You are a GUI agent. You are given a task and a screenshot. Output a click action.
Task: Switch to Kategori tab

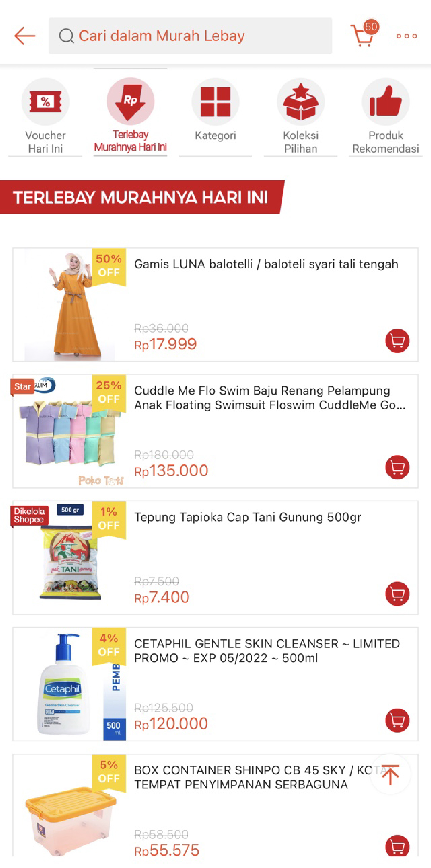coord(216,111)
